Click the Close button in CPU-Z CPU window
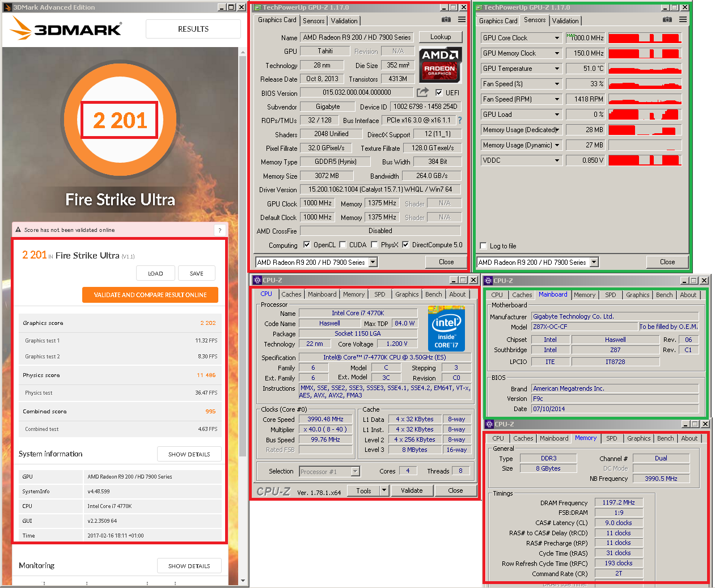This screenshot has width=715, height=588. pyautogui.click(x=455, y=490)
